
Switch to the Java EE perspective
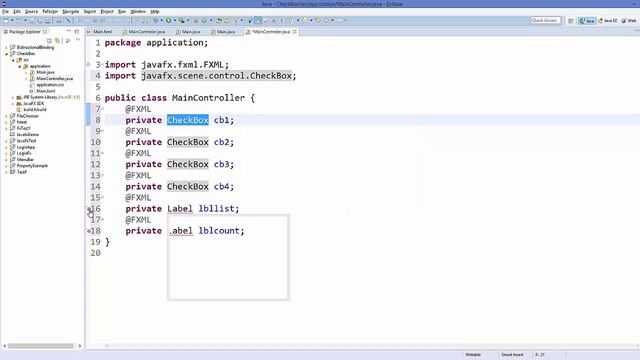[607, 20]
